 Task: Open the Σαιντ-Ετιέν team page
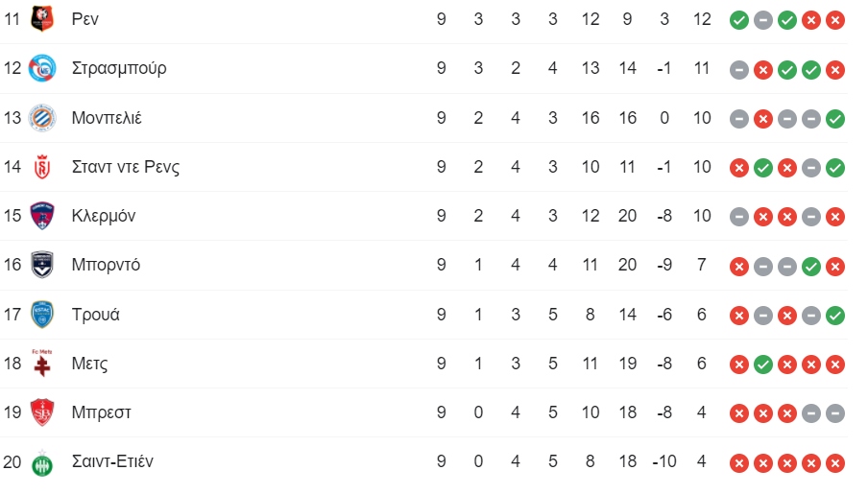(112, 461)
